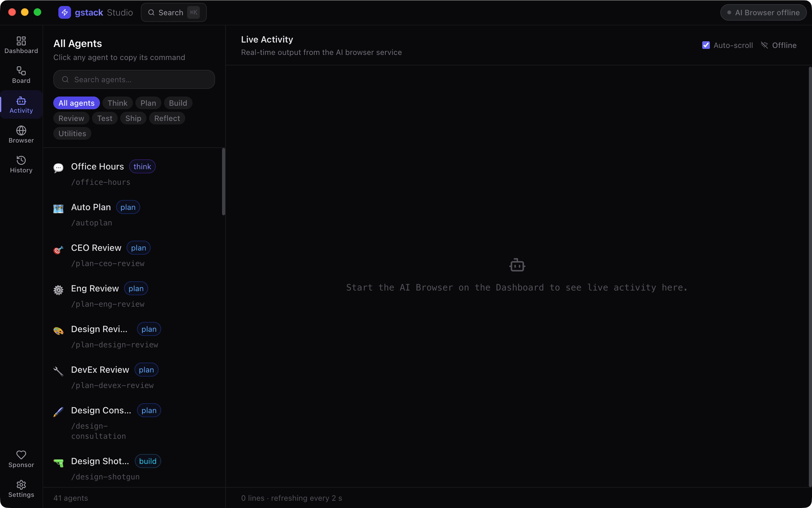
Task: Click the DevEx Review wrench icon
Action: pos(58,371)
